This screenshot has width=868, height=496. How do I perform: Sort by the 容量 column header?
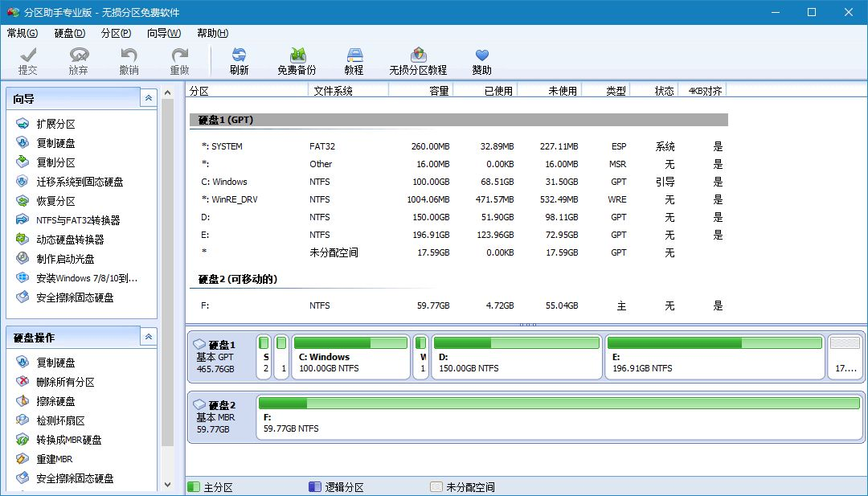(x=420, y=91)
